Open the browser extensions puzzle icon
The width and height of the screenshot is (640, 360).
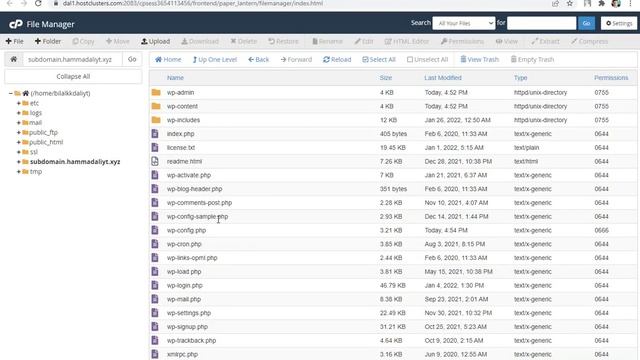click(x=601, y=3)
